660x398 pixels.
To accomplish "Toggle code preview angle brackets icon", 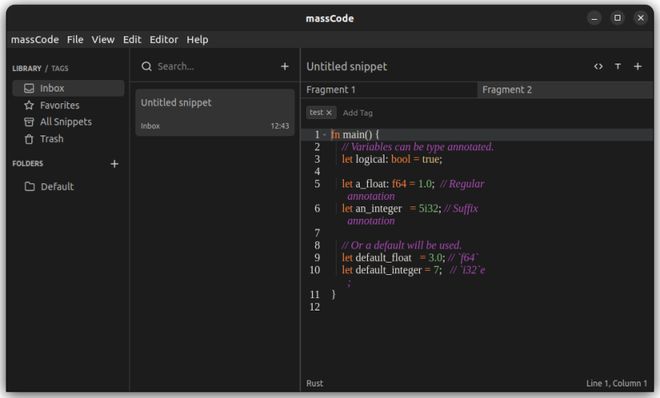I will [598, 66].
